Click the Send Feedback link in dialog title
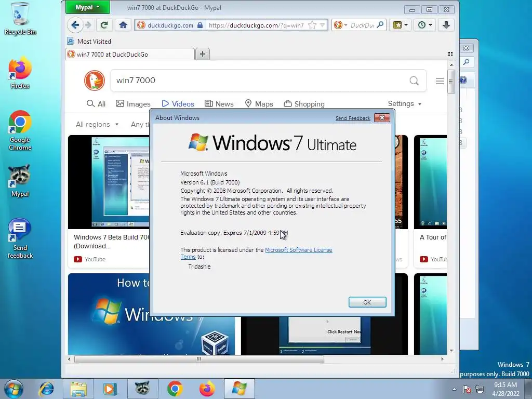Image resolution: width=532 pixels, height=399 pixels. (353, 118)
